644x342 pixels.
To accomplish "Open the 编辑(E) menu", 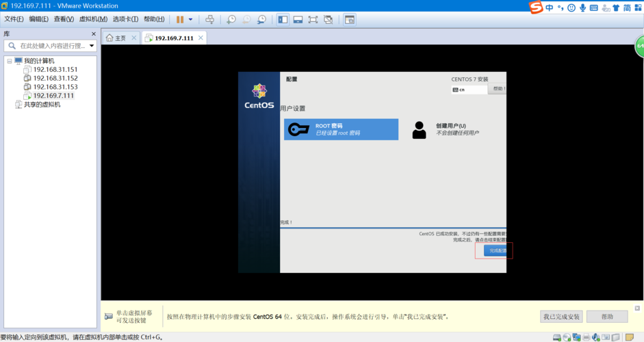I will [x=38, y=19].
